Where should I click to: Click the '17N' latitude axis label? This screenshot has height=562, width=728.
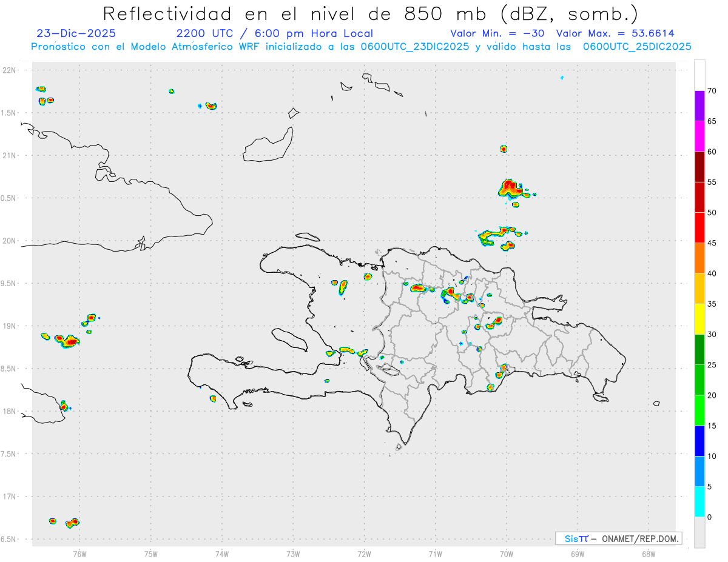pos(10,497)
